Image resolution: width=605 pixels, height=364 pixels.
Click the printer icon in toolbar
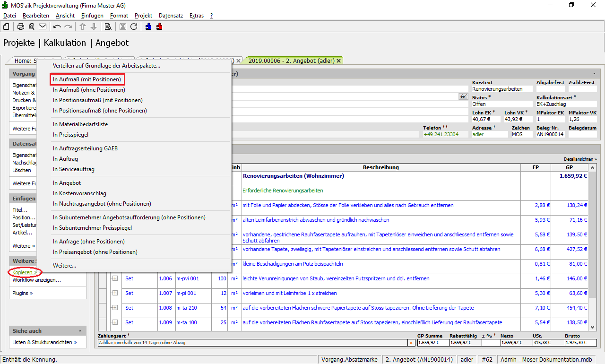click(x=21, y=26)
